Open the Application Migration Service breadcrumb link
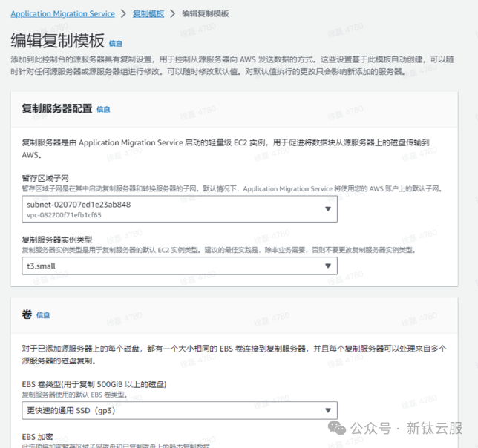 tap(63, 13)
